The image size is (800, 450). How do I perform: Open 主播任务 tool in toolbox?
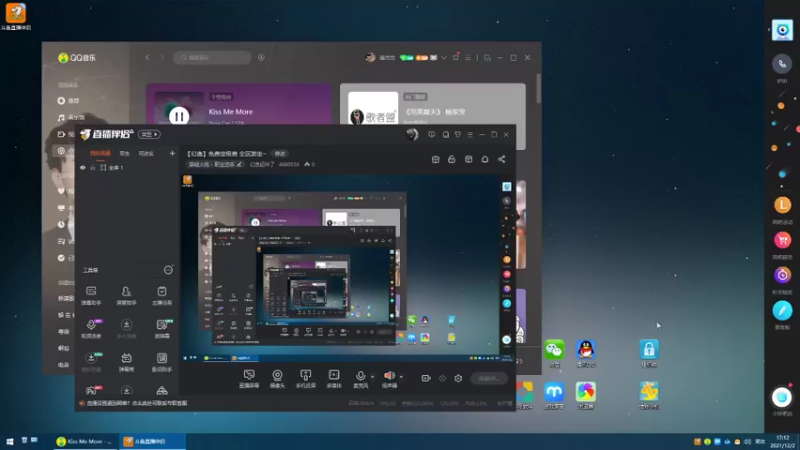click(x=162, y=295)
